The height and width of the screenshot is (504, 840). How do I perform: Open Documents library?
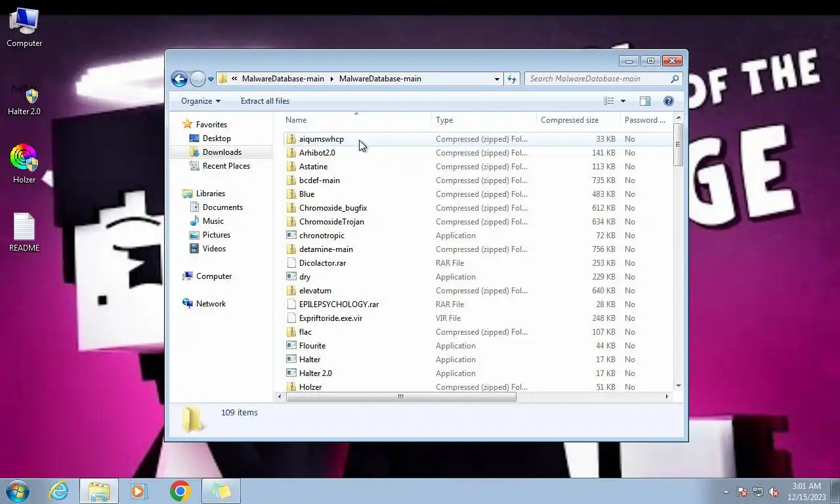click(x=222, y=207)
